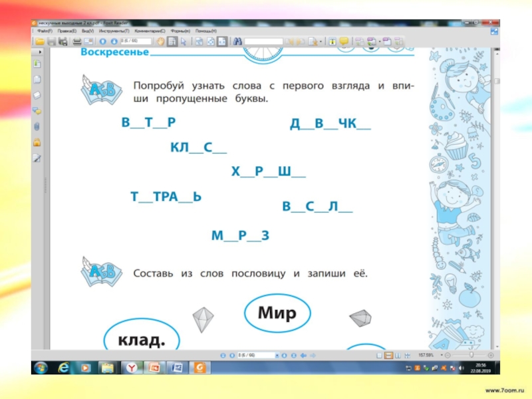Open the Layers panel in the left sidebar
The height and width of the screenshot is (399, 532).
click(37, 95)
